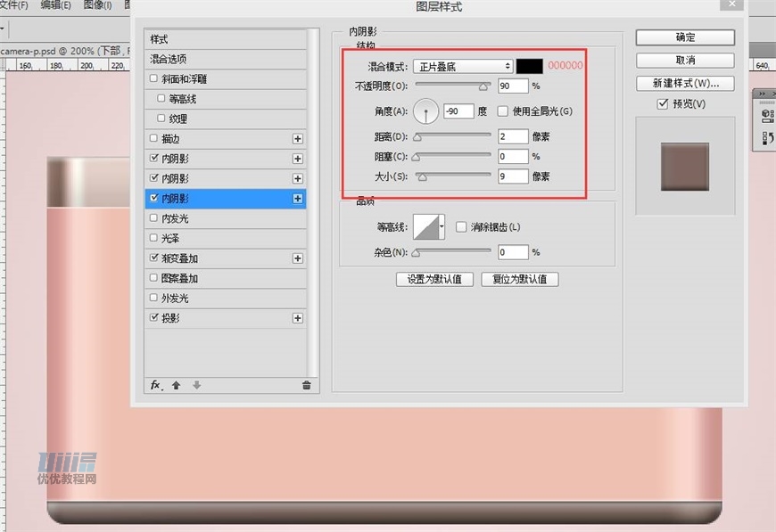Move the selected effect up with the arrow icon
This screenshot has width=776, height=532.
pyautogui.click(x=176, y=385)
